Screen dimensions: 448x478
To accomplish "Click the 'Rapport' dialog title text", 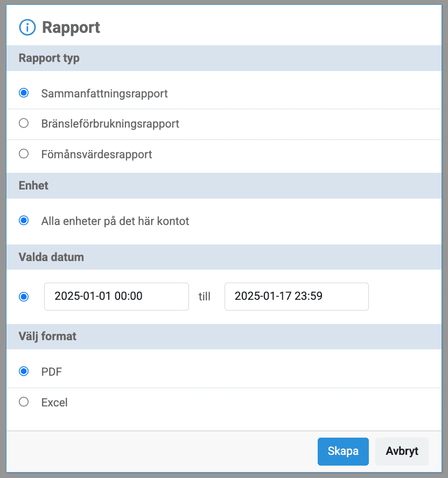I will (x=71, y=27).
